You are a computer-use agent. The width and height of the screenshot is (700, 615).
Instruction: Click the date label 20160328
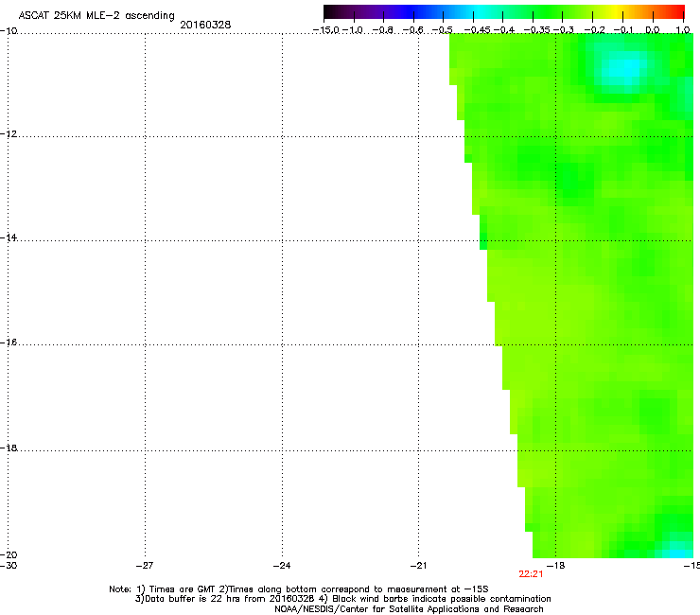[x=205, y=25]
